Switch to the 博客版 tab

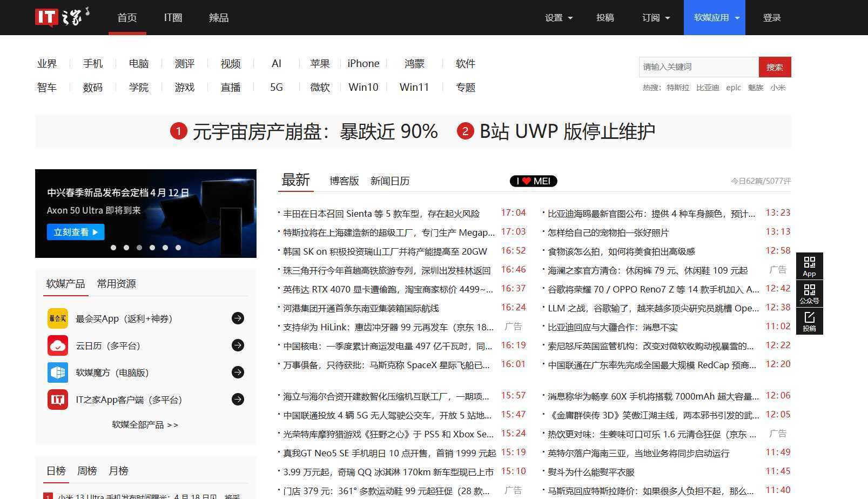coord(344,181)
